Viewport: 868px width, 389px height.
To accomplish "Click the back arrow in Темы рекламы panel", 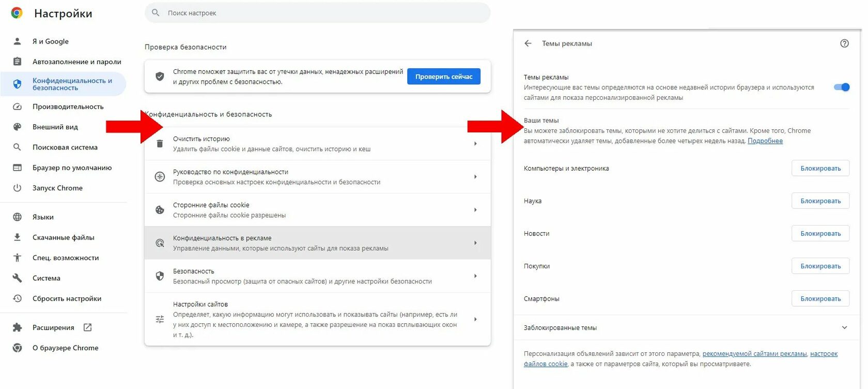I will click(528, 43).
